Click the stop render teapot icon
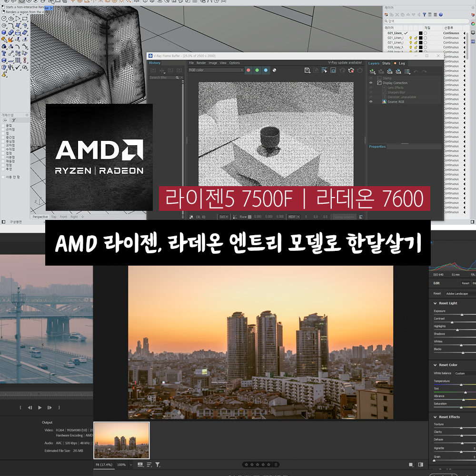The image size is (476, 476). [351, 70]
